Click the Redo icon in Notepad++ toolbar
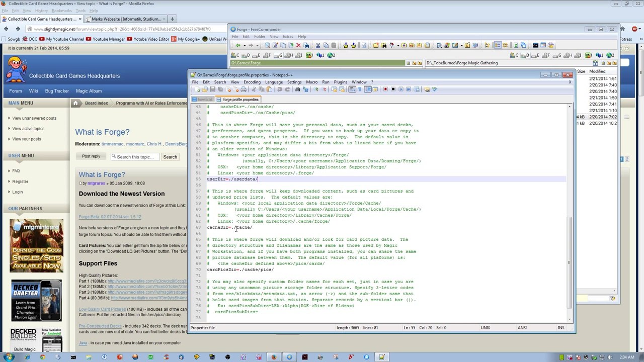The width and height of the screenshot is (644, 362). coord(287,89)
